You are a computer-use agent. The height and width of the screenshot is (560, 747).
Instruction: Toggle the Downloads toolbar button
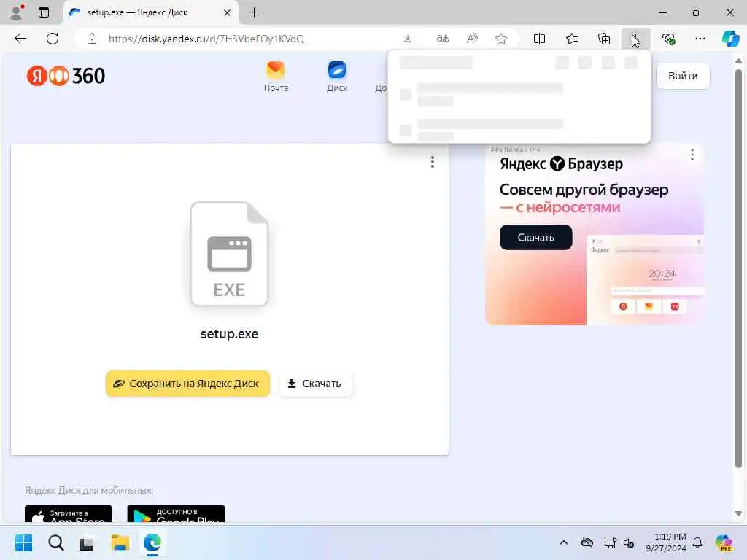click(x=635, y=39)
